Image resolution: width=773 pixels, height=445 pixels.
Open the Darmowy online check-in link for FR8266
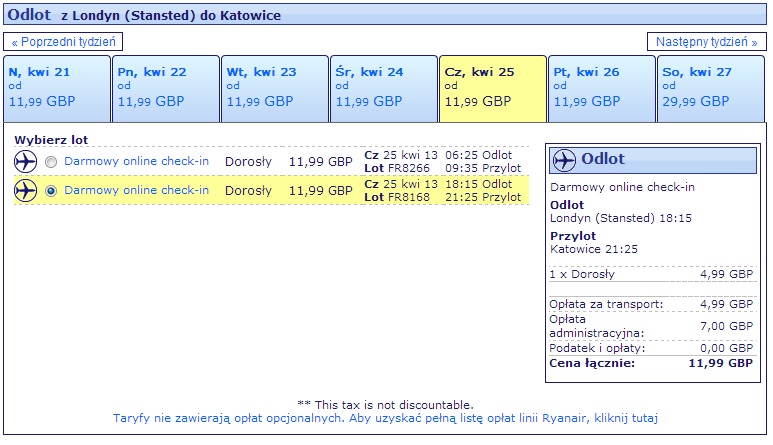(137, 161)
